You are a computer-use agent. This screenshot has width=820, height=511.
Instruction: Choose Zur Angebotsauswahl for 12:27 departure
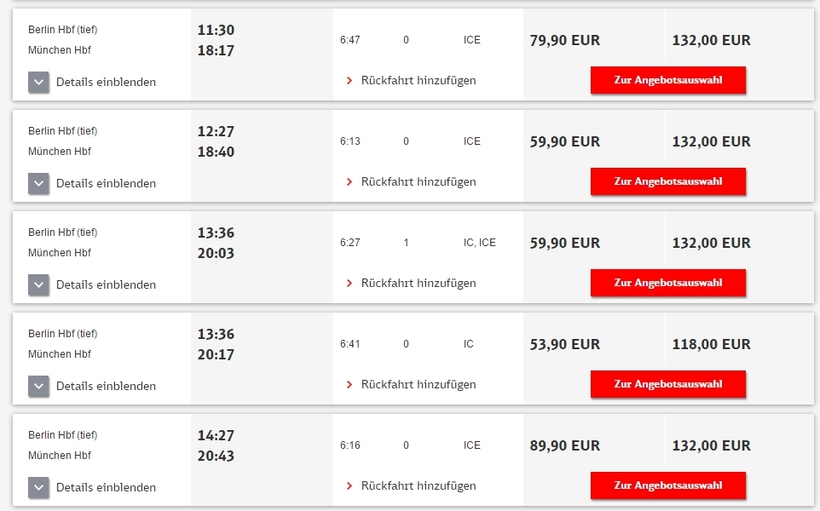point(668,181)
